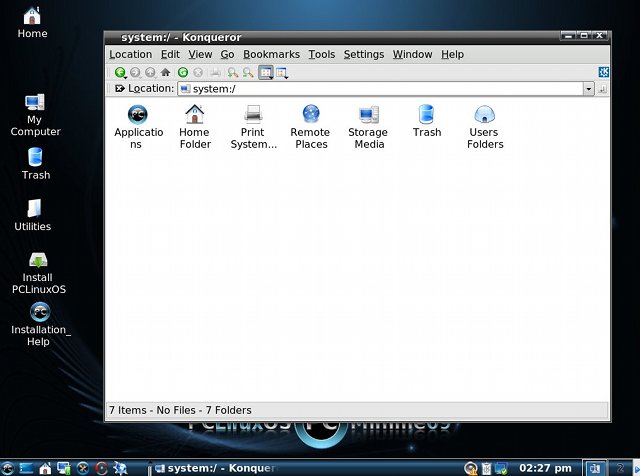
Task: Click the Konqueror title bar
Action: pyautogui.click(x=332, y=37)
